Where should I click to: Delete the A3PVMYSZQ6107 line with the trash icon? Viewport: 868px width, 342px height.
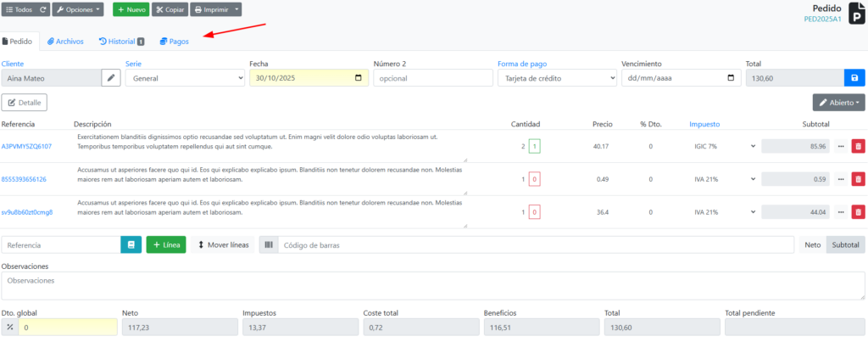click(x=858, y=147)
